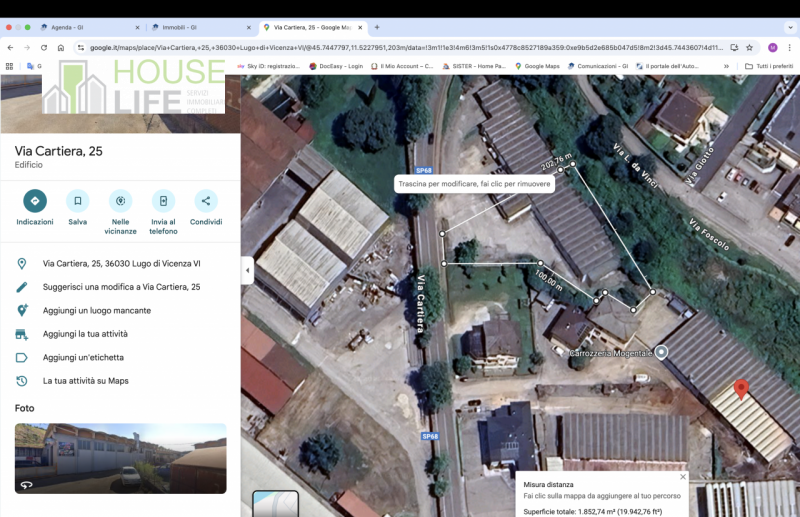Share the location with Condividi
800x517 pixels.
(x=206, y=200)
